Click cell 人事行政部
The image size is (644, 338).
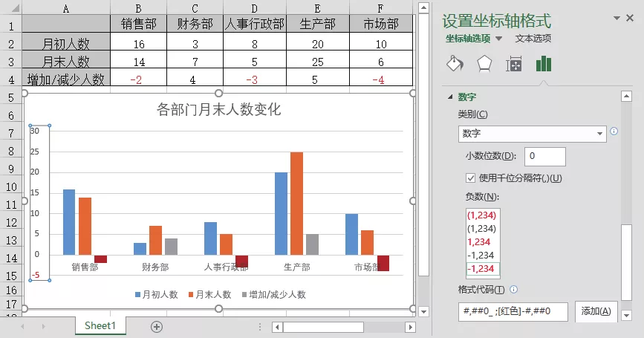pos(255,24)
